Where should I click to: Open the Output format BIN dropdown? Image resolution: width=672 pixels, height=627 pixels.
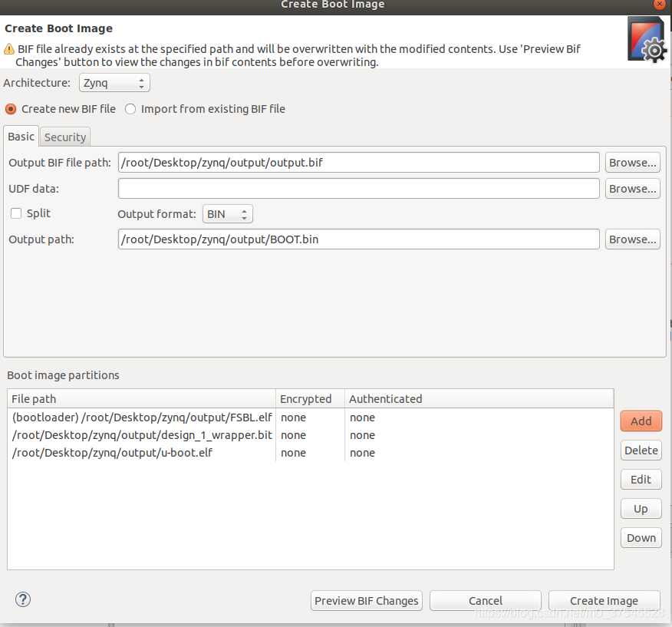tap(228, 214)
